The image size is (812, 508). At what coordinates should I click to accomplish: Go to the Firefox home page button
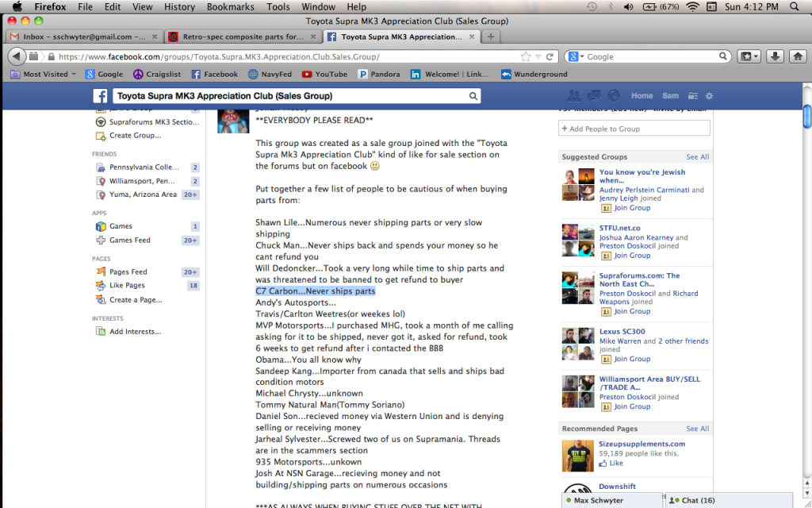(x=798, y=56)
